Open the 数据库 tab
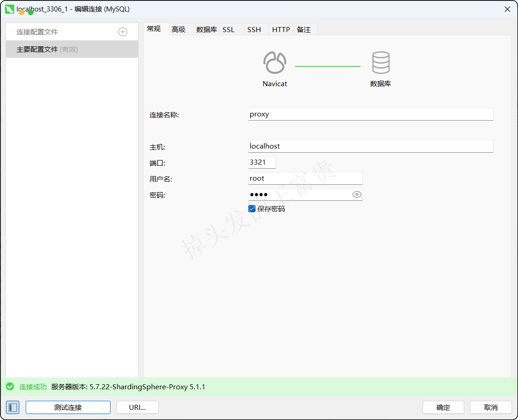Screen dimensions: 518x420 [206, 30]
